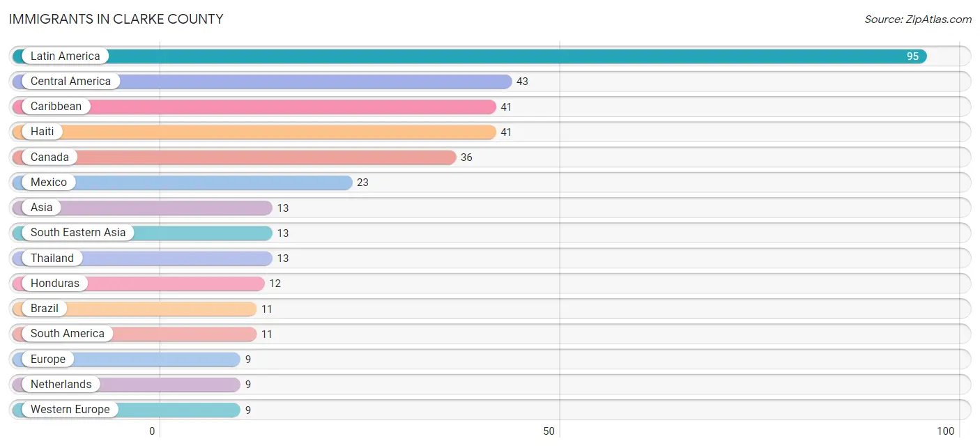This screenshot has height=448, width=980.
Task: Select the South America bar
Action: tap(135, 334)
